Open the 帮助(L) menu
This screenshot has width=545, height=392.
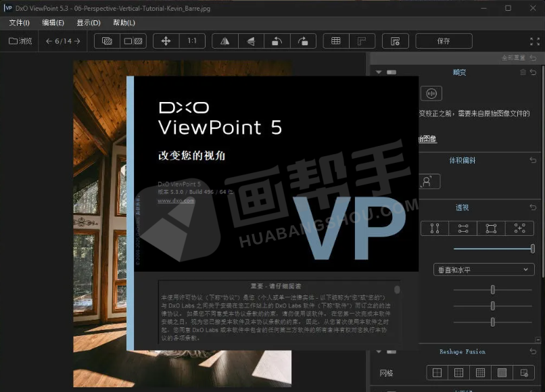124,23
